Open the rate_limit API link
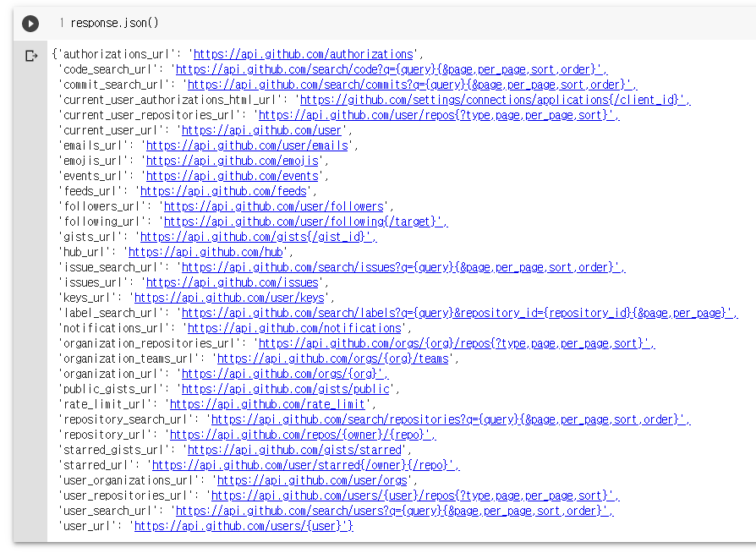The height and width of the screenshot is (553, 756). click(267, 404)
